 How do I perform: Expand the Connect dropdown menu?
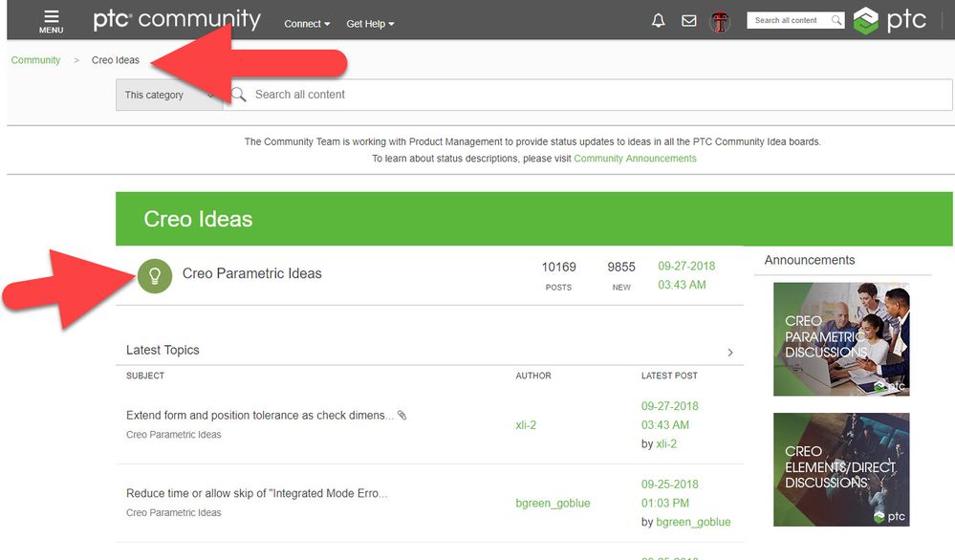tap(307, 24)
